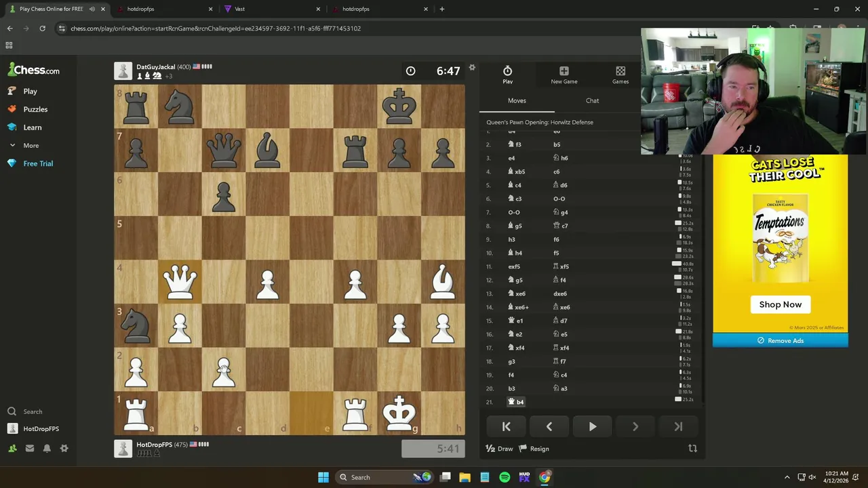Open Chrome from the taskbar
Viewport: 868px width, 488px height.
(x=545, y=477)
